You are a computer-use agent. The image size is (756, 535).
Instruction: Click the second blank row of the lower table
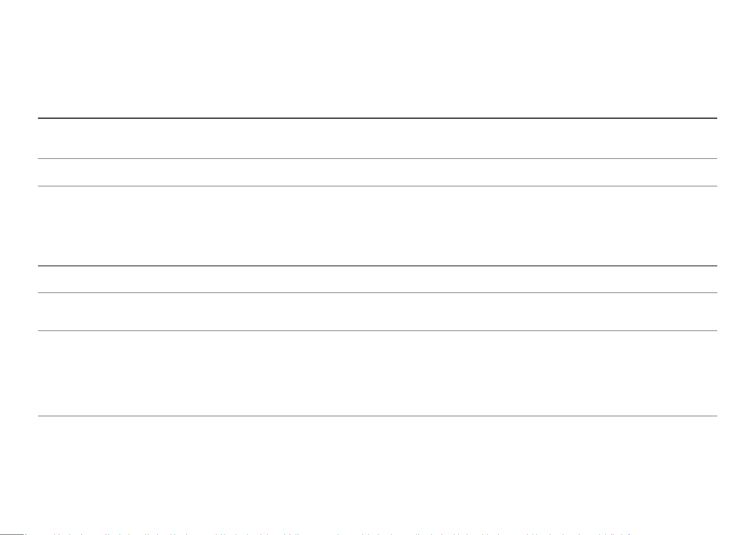[377, 312]
